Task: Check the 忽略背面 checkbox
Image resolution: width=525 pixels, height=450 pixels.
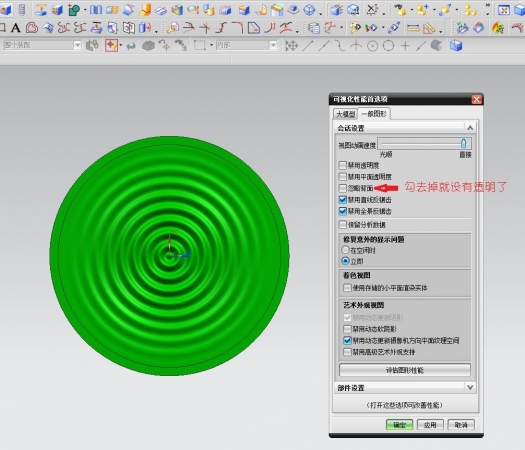Action: (x=343, y=188)
